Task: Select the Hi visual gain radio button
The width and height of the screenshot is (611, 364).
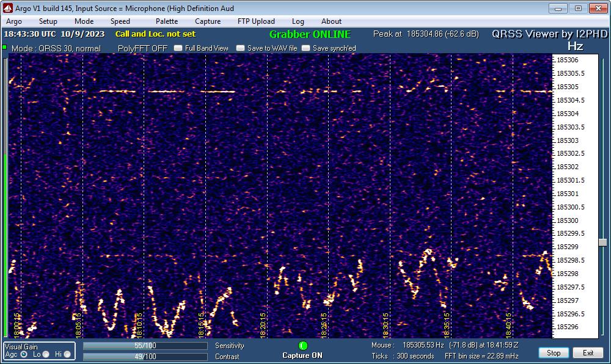Action: click(x=67, y=354)
